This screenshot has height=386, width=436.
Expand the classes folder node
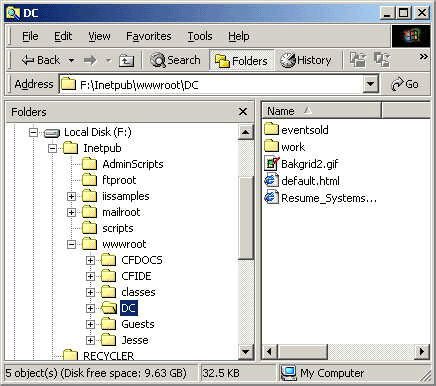[90, 292]
